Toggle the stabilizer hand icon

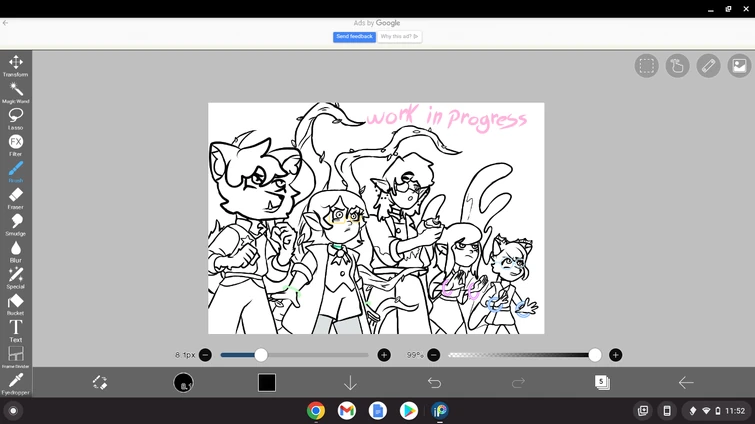[x=677, y=65]
